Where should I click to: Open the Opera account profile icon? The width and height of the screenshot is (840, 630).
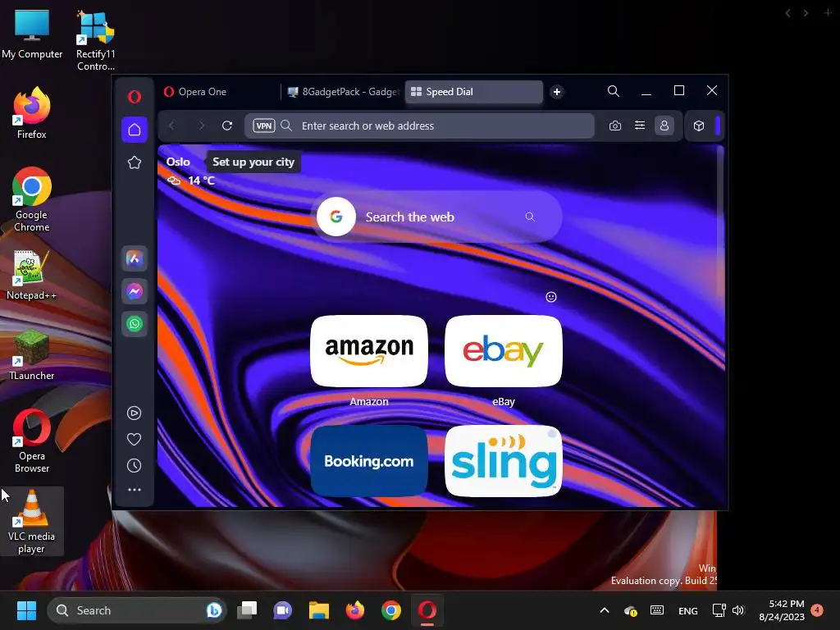click(664, 126)
